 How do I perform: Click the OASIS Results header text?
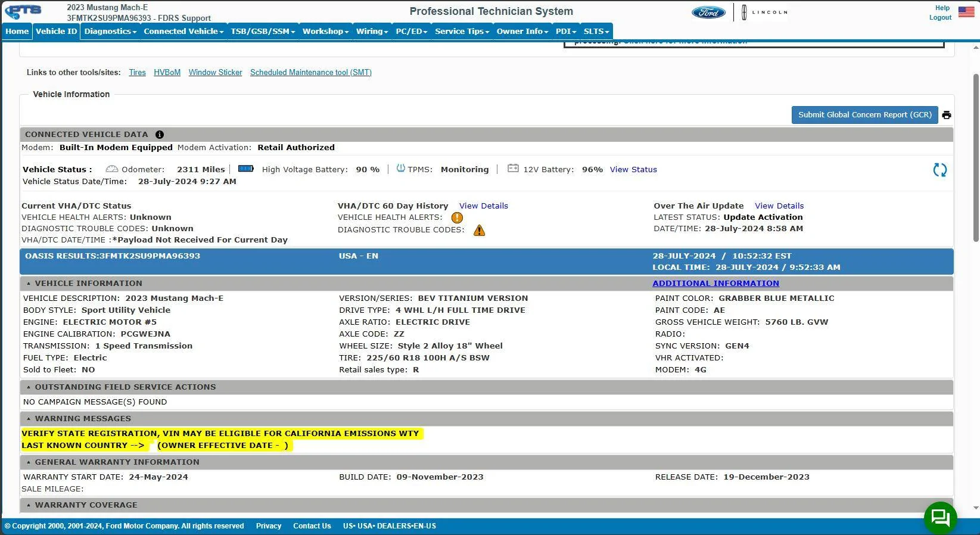click(x=113, y=256)
